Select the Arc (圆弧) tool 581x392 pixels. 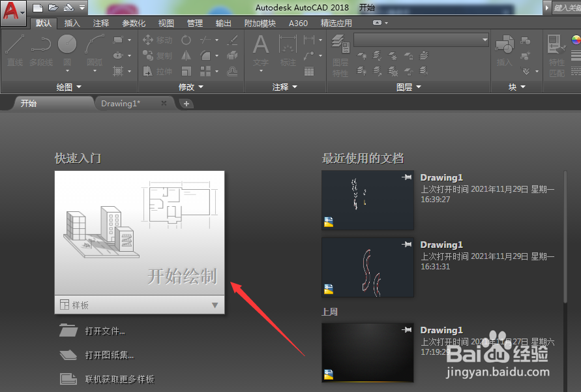pyautogui.click(x=95, y=51)
